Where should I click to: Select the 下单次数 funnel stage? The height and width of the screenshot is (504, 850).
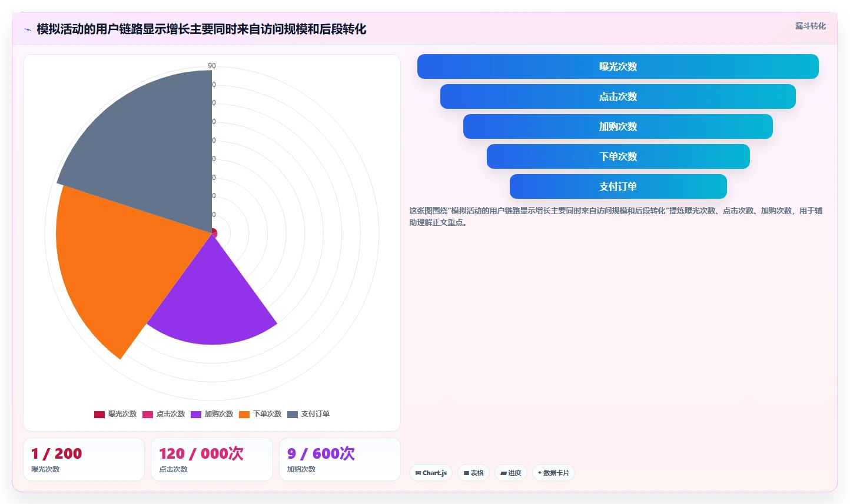(x=618, y=156)
